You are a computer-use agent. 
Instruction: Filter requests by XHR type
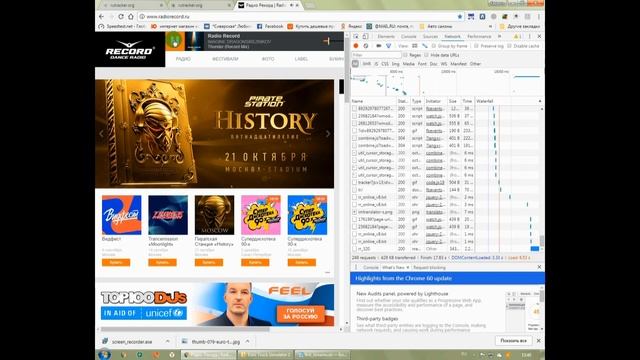367,64
